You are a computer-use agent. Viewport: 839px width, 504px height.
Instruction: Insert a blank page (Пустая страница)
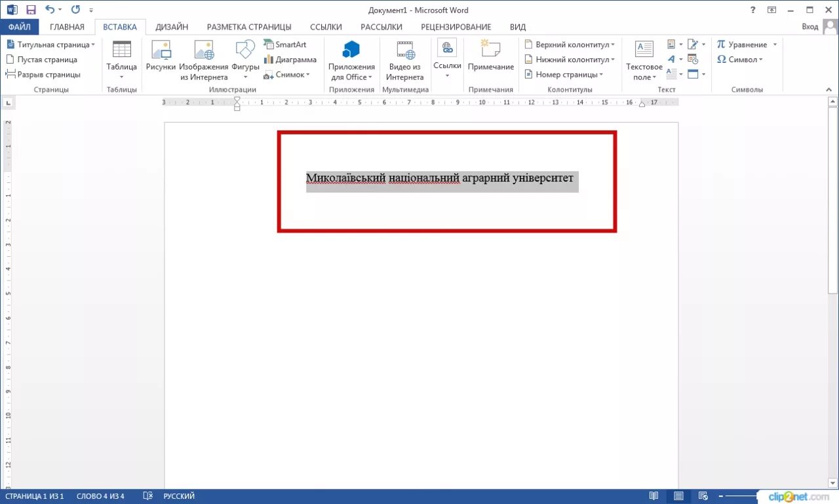(x=42, y=60)
